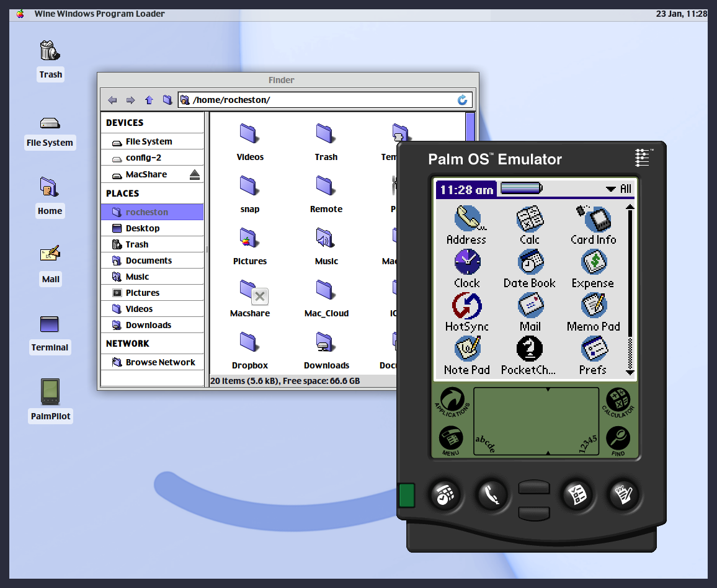The image size is (717, 588).
Task: Click Browse Network in the Finder sidebar
Action: pyautogui.click(x=160, y=362)
